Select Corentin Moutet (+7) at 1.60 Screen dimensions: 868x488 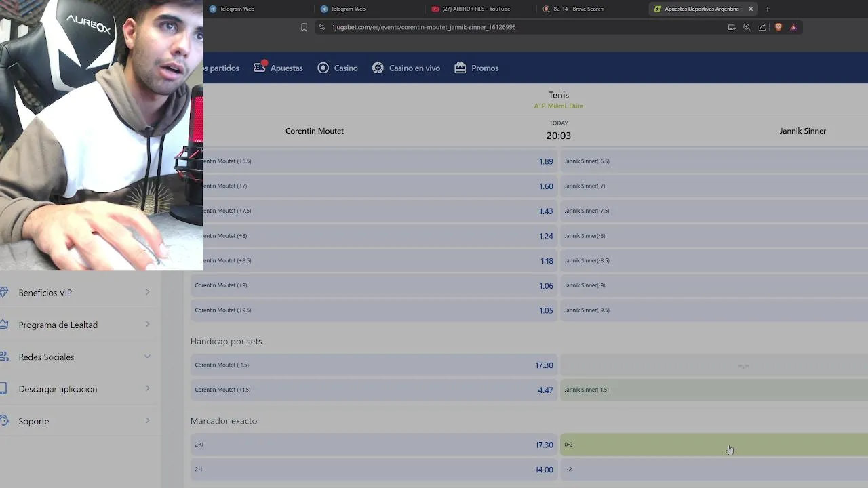[380, 186]
